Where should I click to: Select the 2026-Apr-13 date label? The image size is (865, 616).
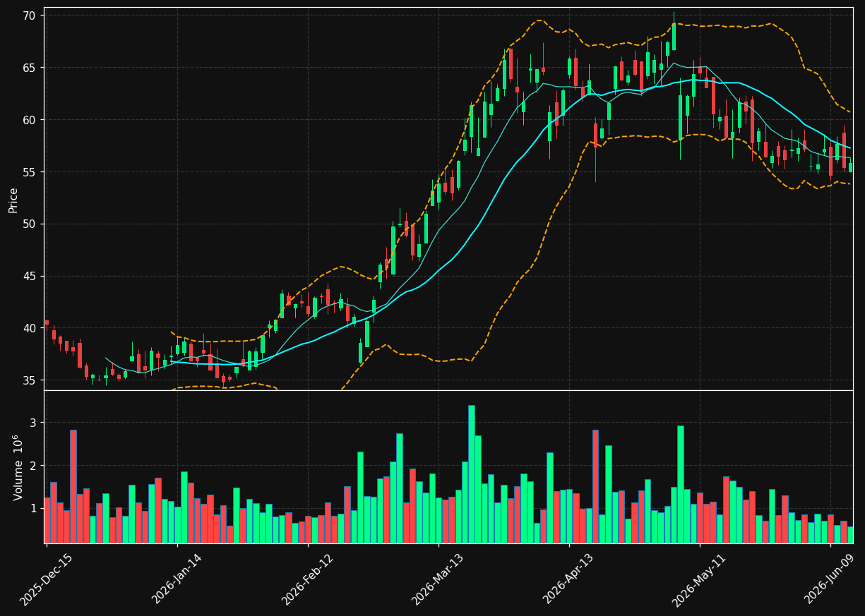point(569,580)
